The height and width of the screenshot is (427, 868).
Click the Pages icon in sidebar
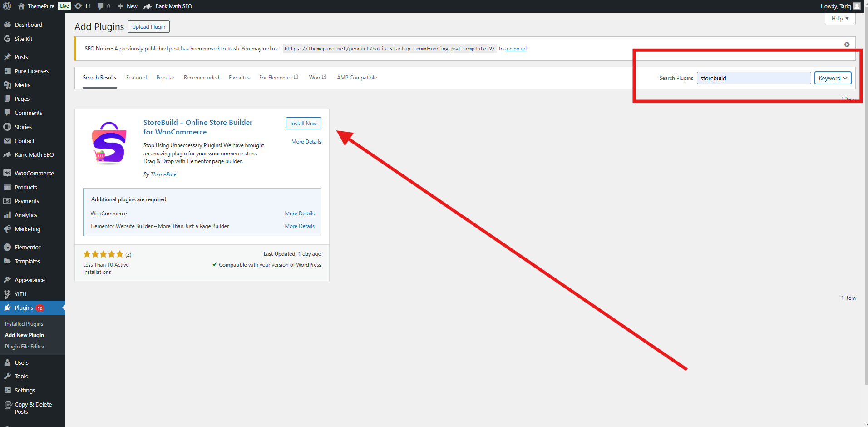tap(7, 99)
